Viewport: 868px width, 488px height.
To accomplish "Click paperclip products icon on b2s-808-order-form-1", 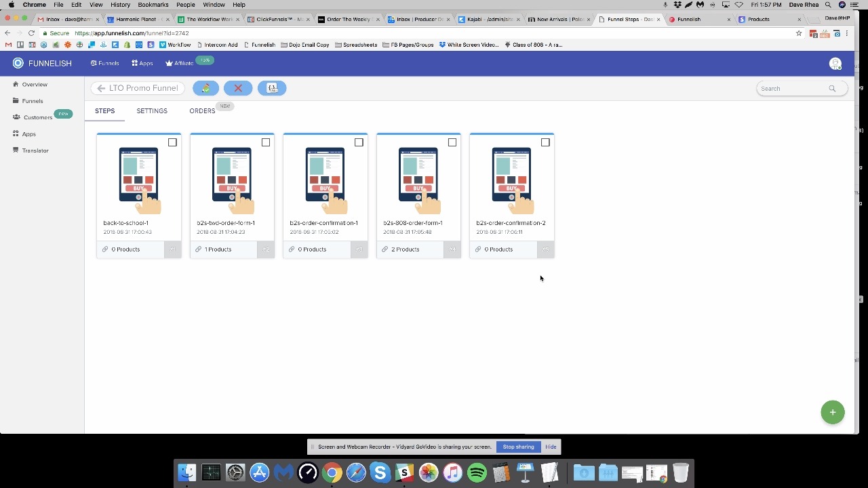I will 384,249.
